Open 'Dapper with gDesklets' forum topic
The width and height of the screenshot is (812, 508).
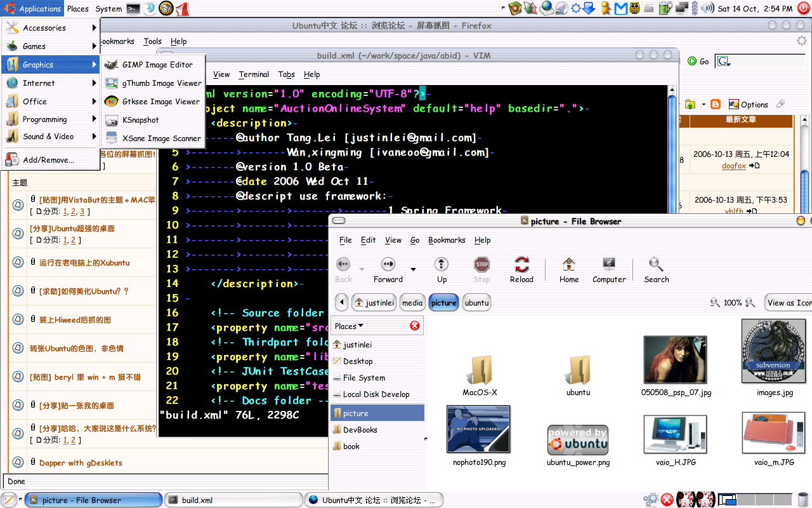click(x=81, y=463)
